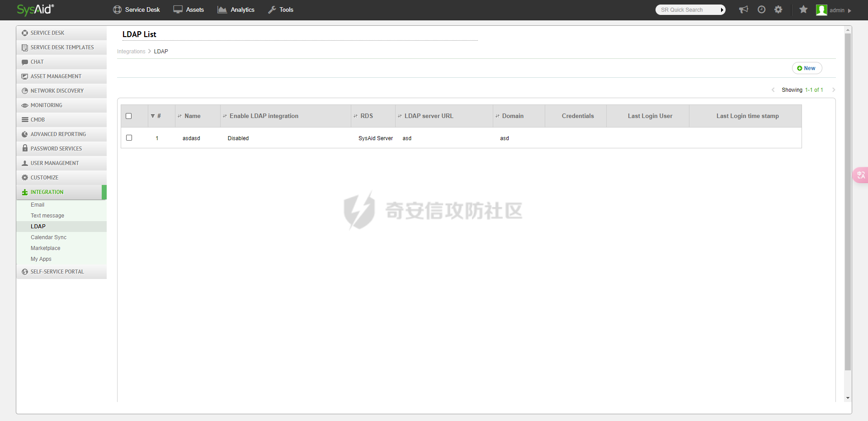Expand the Network Discovery sidebar section
868x421 pixels.
[61, 91]
